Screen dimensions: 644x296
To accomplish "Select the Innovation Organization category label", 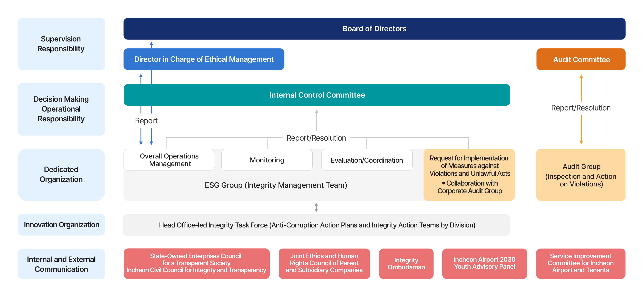I will [61, 225].
